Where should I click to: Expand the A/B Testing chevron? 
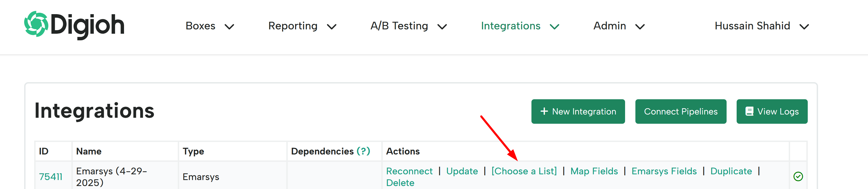442,26
